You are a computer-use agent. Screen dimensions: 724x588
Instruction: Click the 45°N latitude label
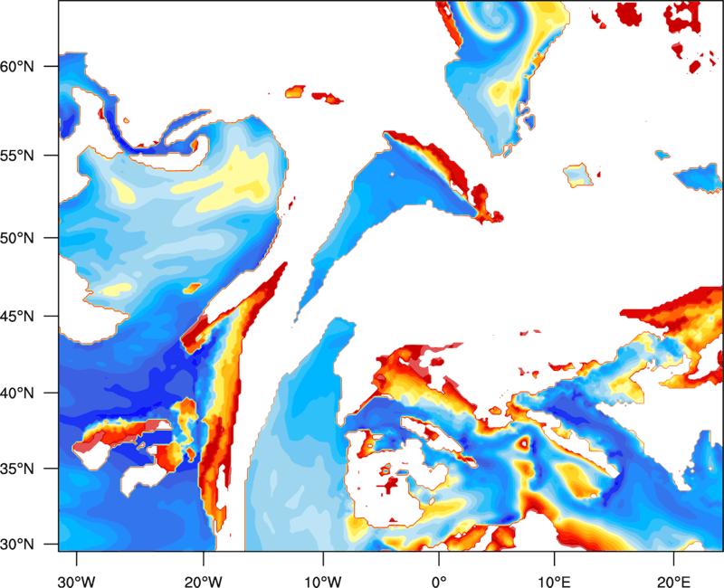(x=17, y=317)
